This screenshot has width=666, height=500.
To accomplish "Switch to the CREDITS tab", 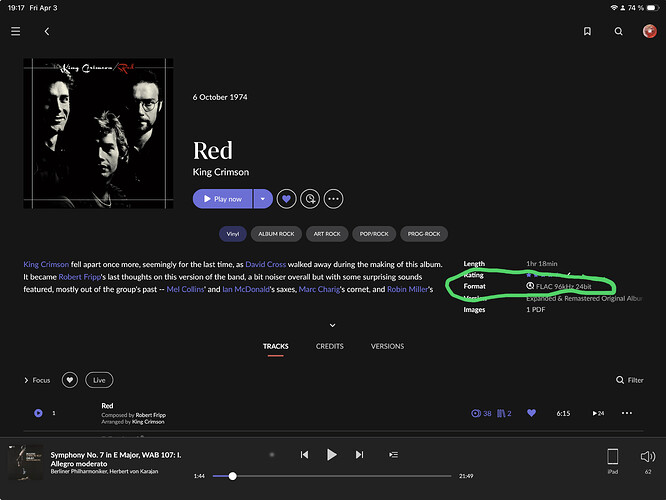I will (330, 347).
